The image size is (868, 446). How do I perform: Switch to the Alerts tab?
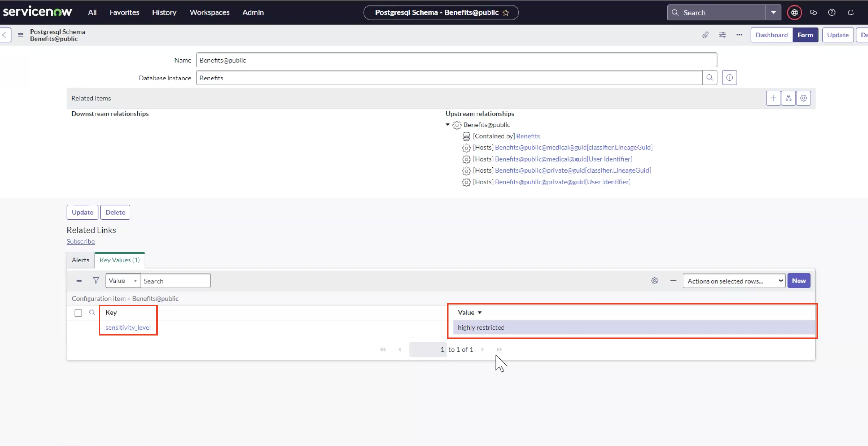(80, 260)
